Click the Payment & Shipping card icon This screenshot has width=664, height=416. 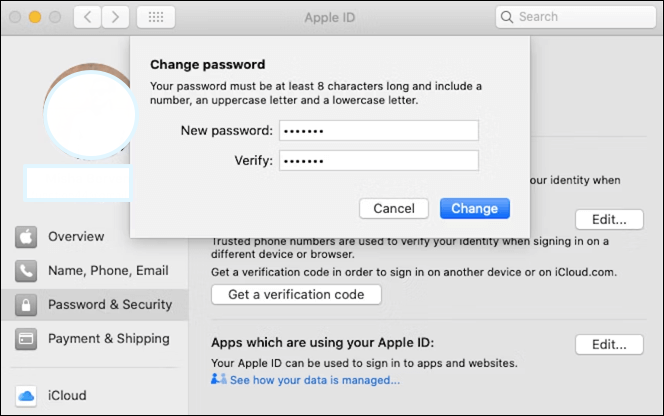(26, 339)
